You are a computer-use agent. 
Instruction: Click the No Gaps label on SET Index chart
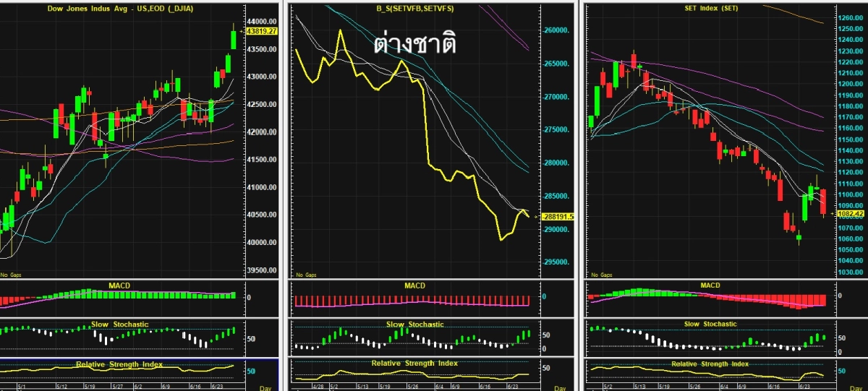pos(600,275)
